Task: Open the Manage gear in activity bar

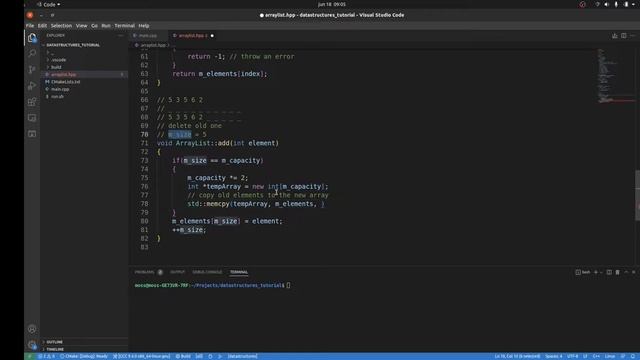Action: [x=32, y=345]
